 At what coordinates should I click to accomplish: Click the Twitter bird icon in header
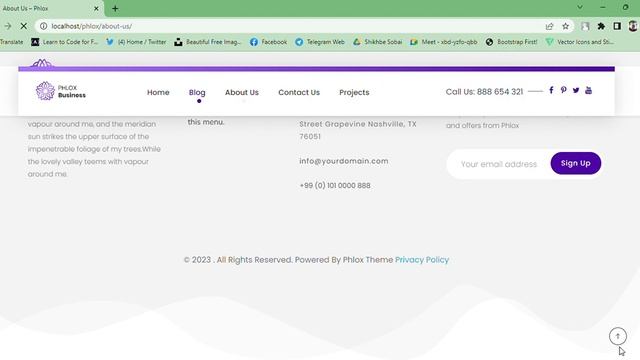pyautogui.click(x=576, y=90)
